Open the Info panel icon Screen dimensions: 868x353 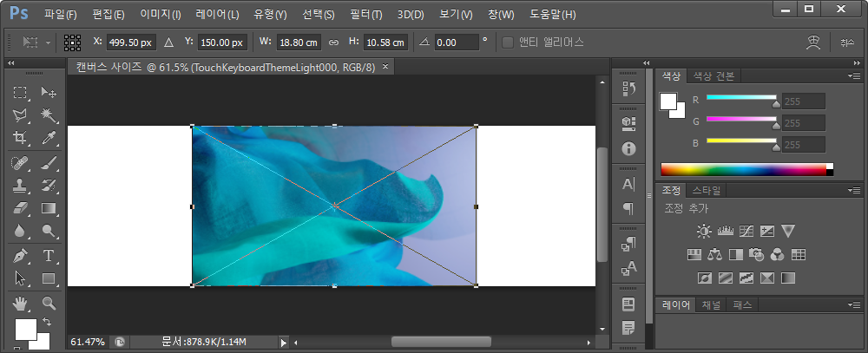point(628,148)
